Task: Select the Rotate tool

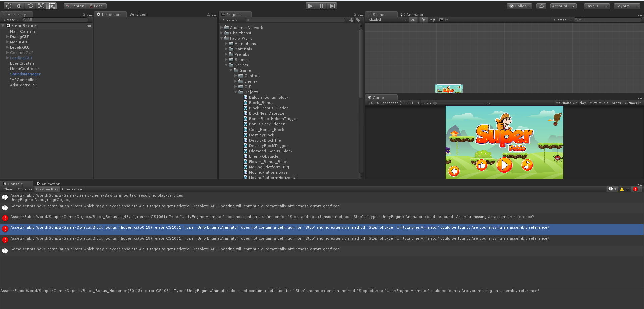Action: [x=30, y=6]
